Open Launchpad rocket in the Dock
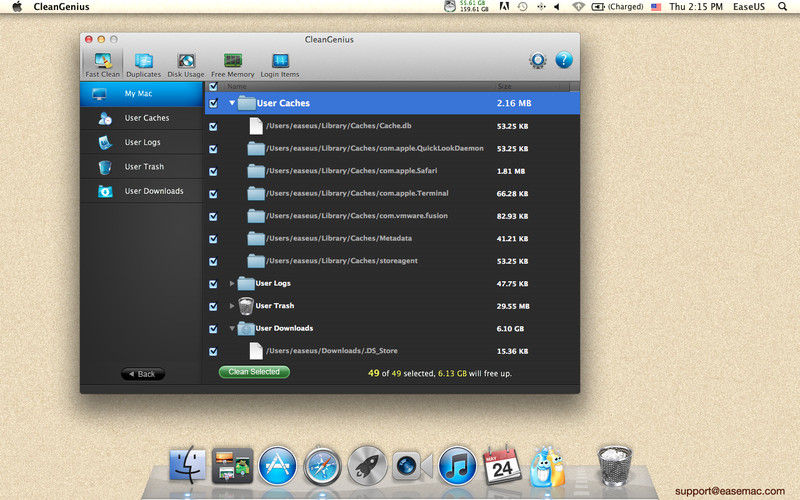Viewport: 800px width, 500px height. (x=367, y=465)
